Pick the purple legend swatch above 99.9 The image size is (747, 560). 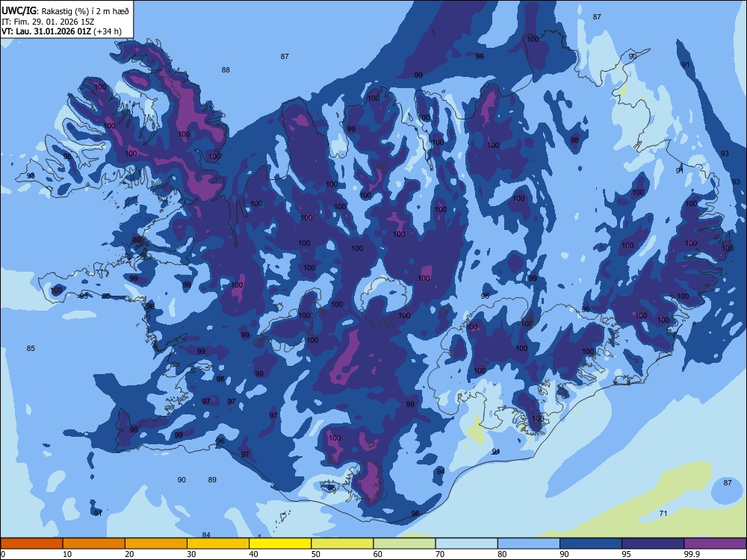pyautogui.click(x=715, y=544)
